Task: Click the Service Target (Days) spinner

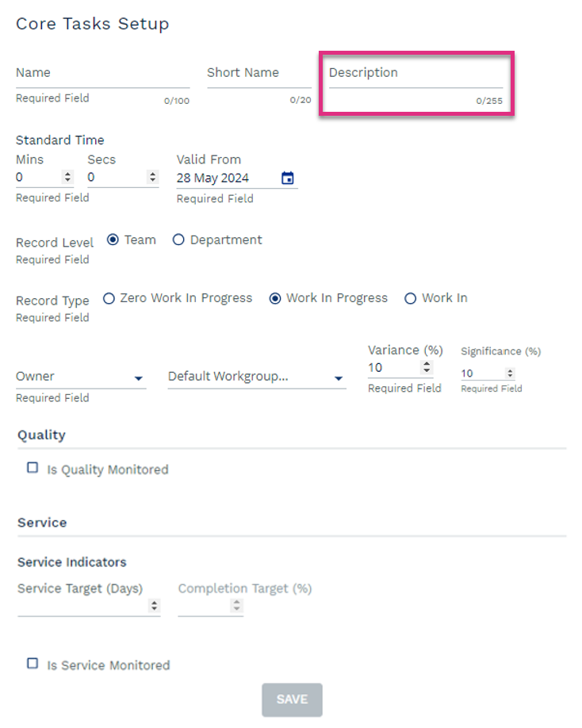Action: pyautogui.click(x=154, y=605)
